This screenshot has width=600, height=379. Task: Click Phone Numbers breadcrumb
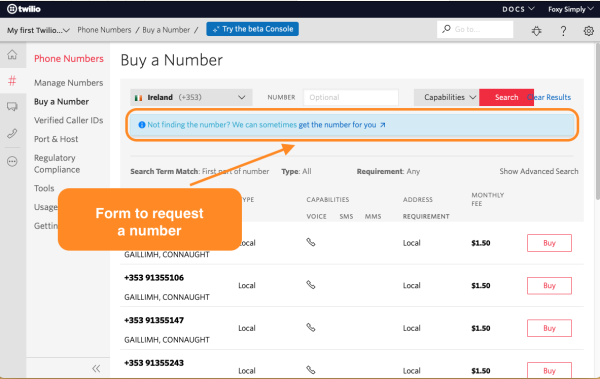104,30
